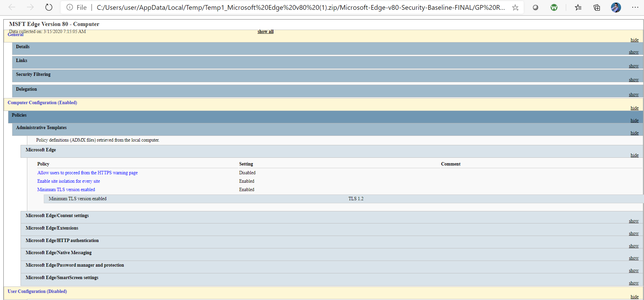Click the ADMX policy definitions note
The width and height of the screenshot is (644, 300).
(98, 140)
